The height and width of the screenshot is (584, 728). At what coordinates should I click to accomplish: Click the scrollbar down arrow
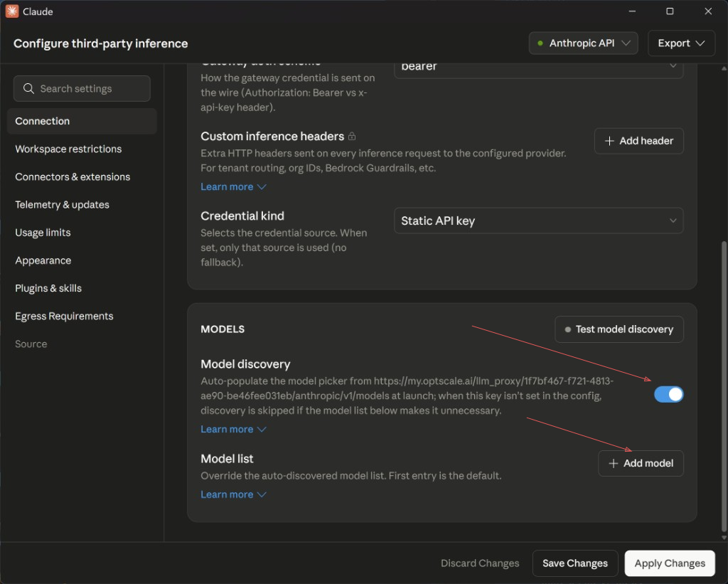coord(724,538)
